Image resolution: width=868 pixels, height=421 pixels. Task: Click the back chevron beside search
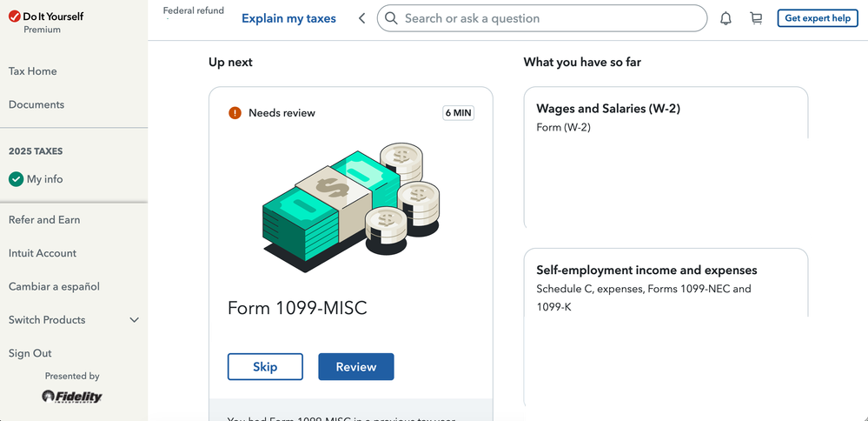362,18
